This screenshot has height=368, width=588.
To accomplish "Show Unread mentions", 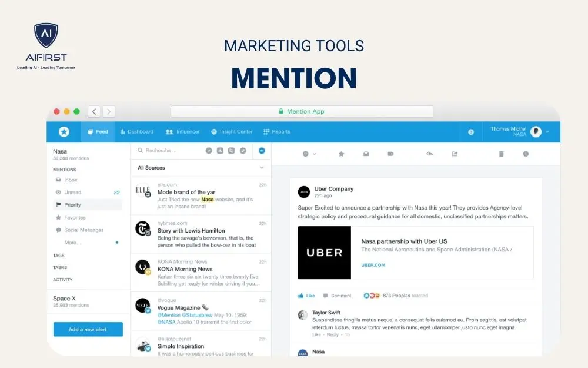I will (88, 193).
